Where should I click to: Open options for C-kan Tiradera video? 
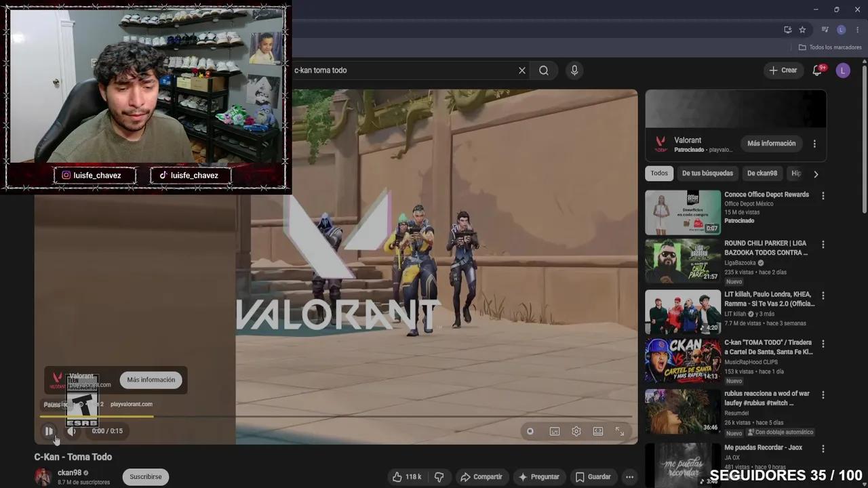click(x=823, y=344)
